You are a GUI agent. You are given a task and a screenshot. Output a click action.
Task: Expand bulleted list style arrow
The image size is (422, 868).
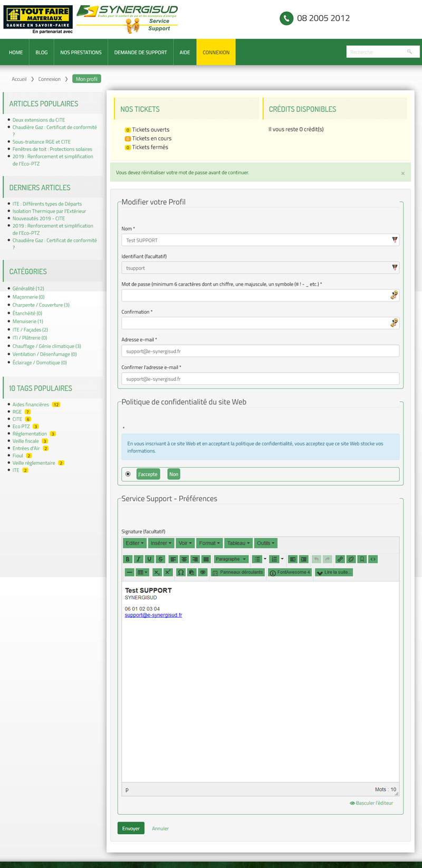click(265, 559)
